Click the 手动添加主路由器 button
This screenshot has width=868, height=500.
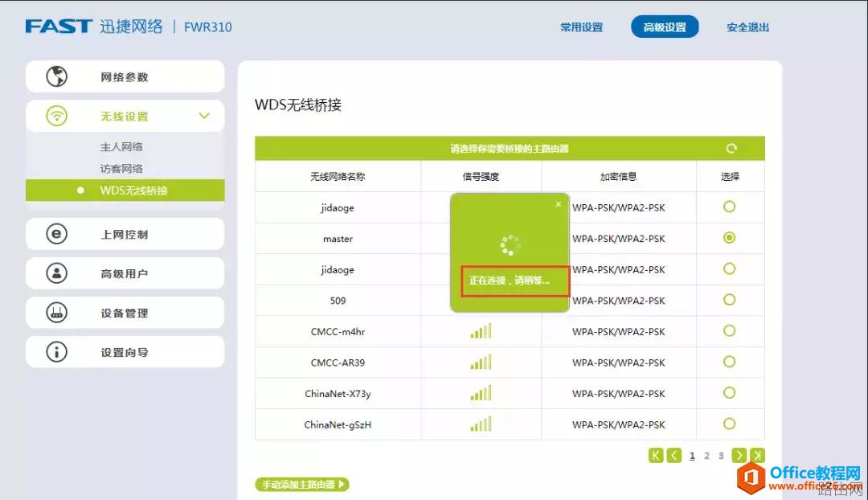click(302, 484)
